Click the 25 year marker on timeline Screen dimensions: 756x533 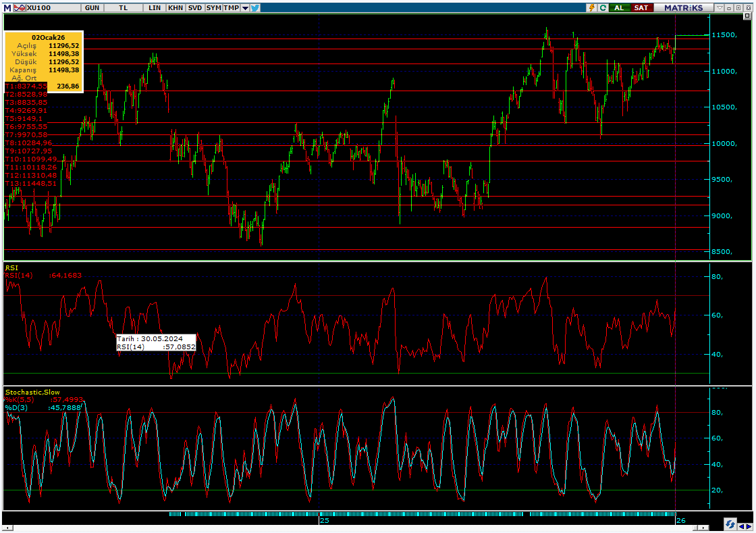point(325,520)
